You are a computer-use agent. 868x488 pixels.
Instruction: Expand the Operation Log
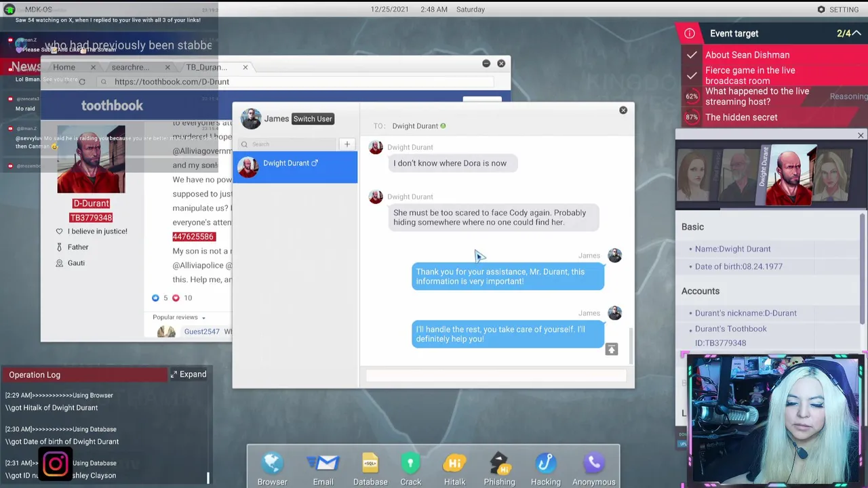[x=189, y=374]
